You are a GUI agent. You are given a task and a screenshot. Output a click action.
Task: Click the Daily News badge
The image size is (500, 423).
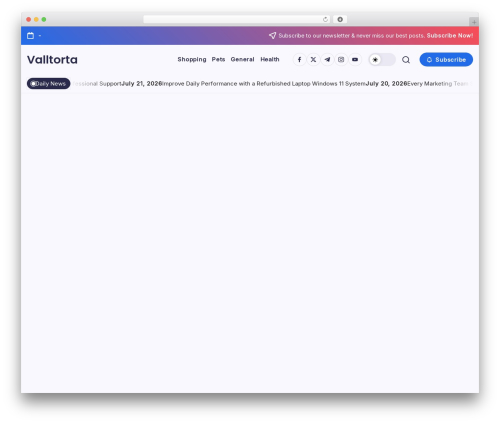(x=49, y=84)
